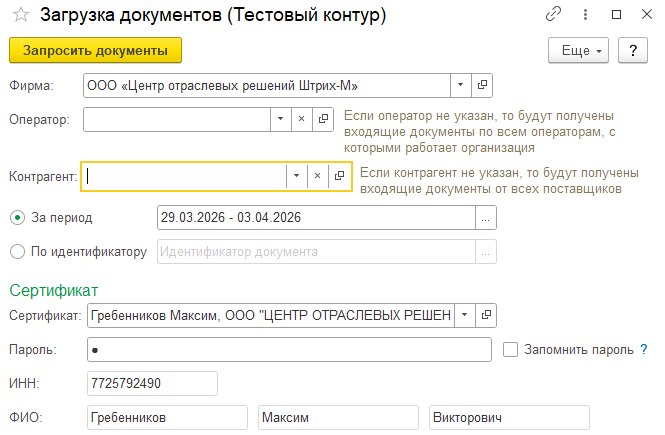Click into the empty Оператор field
This screenshot has height=435, width=665.
(177, 119)
